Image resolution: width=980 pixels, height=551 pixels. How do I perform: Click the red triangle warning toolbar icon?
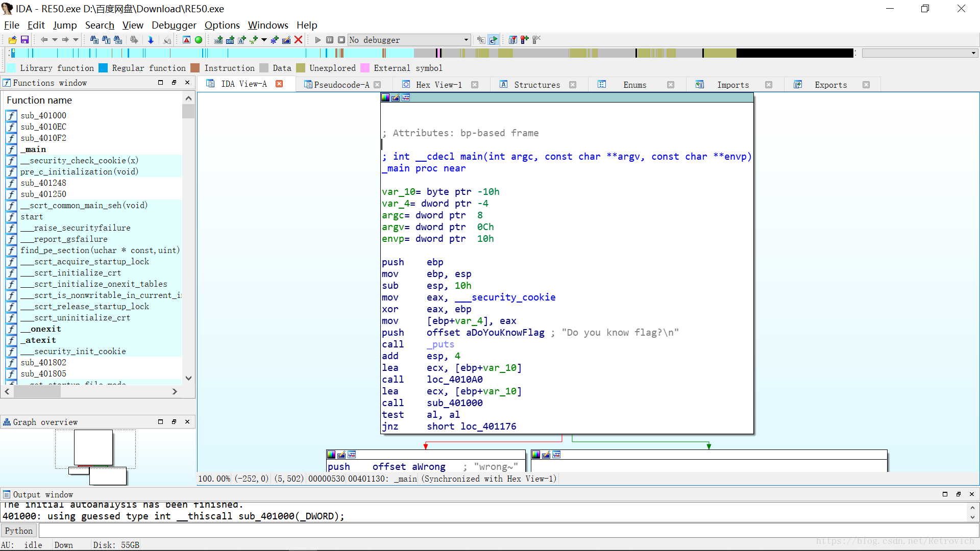pos(187,40)
